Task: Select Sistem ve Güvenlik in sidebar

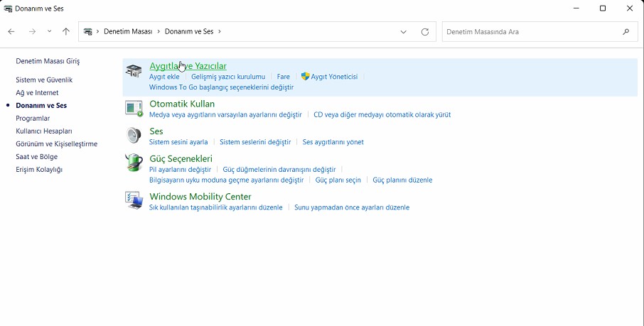Action: click(x=44, y=80)
